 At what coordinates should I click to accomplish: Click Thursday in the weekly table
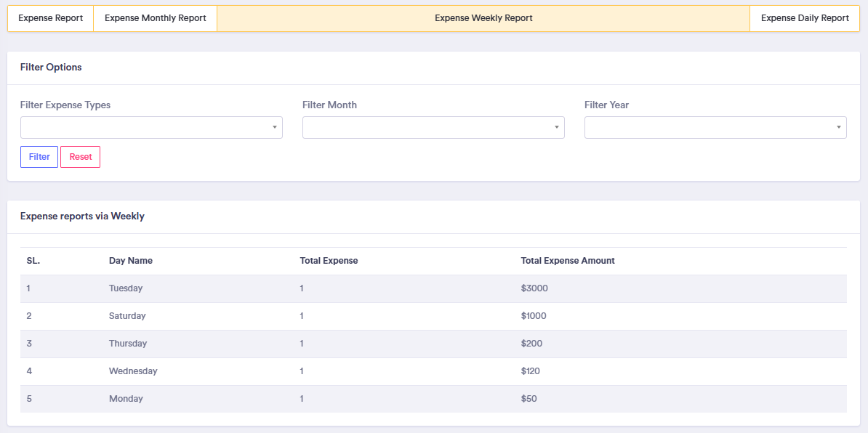click(128, 344)
